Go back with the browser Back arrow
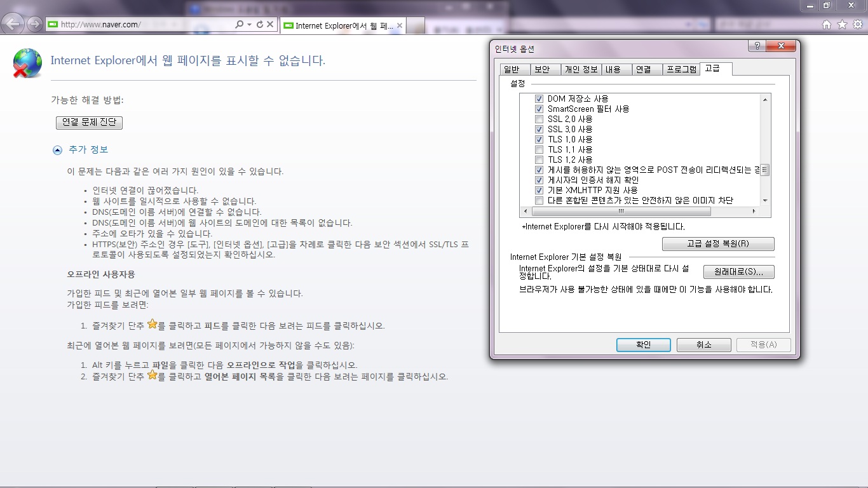Image resolution: width=868 pixels, height=488 pixels. click(x=14, y=24)
